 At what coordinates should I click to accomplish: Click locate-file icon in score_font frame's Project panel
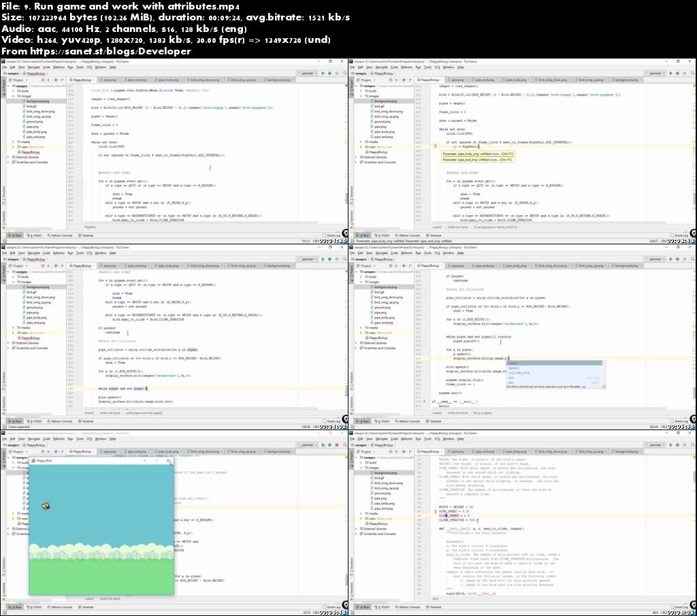click(x=43, y=80)
